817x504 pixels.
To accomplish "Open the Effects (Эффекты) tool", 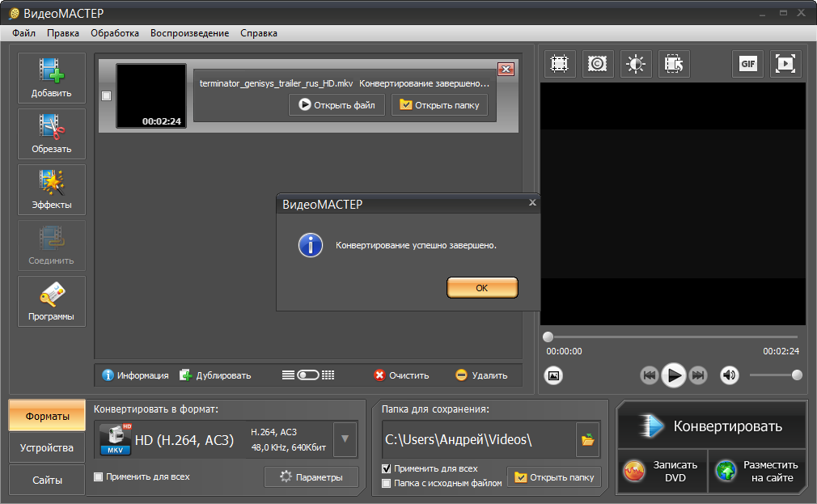I will (52, 190).
